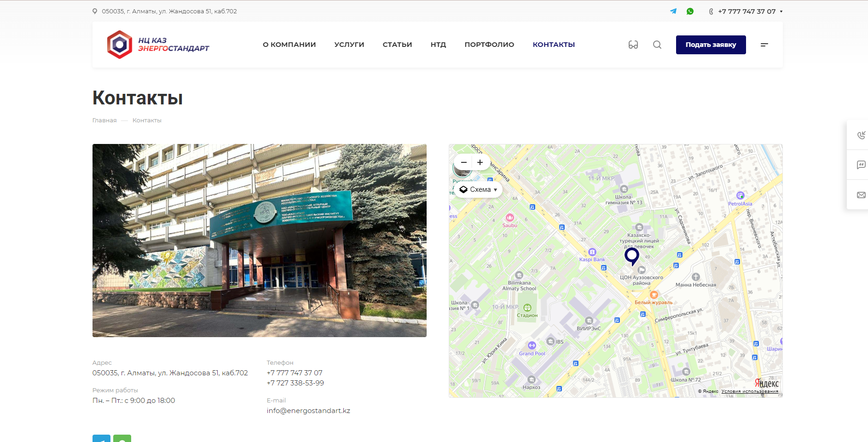
Task: Click the Grand Pool marker on map
Action: (x=532, y=345)
